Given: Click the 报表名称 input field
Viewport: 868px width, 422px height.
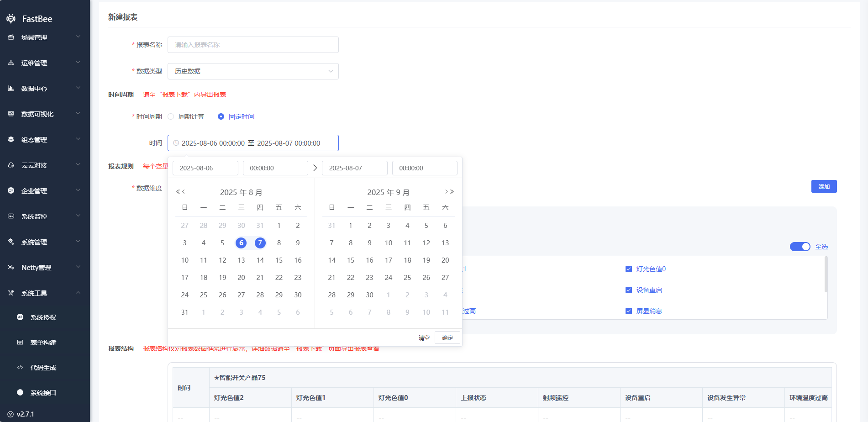Looking at the screenshot, I should coord(253,45).
